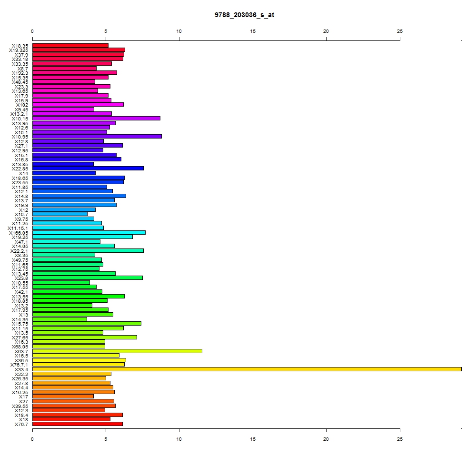This screenshot has width=476, height=476.
Task: Click the row label X13.2.1
Action: [19, 114]
